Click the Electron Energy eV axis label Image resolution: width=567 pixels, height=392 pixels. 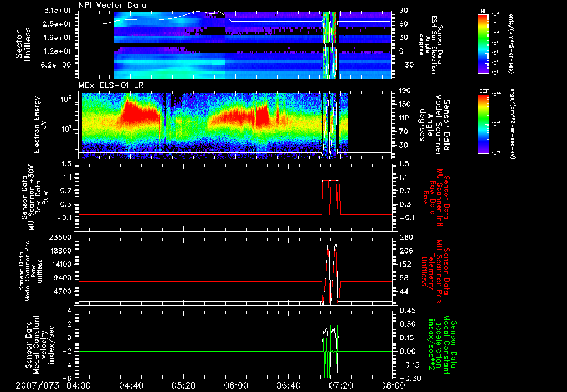pos(42,125)
